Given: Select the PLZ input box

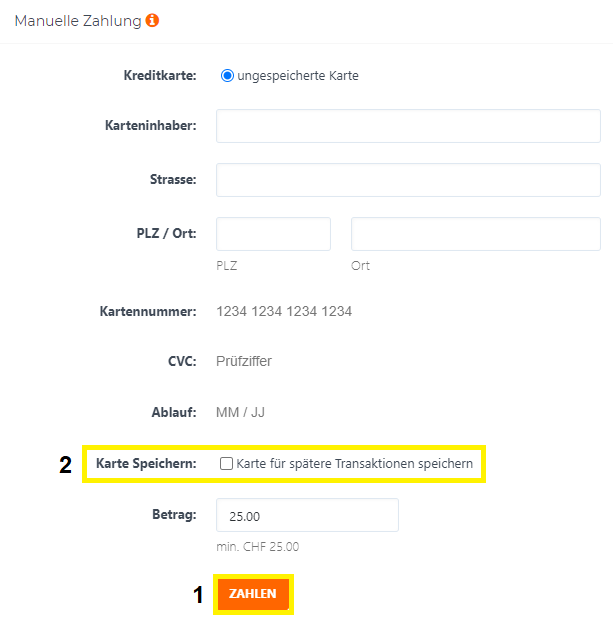Looking at the screenshot, I should coord(273,234).
